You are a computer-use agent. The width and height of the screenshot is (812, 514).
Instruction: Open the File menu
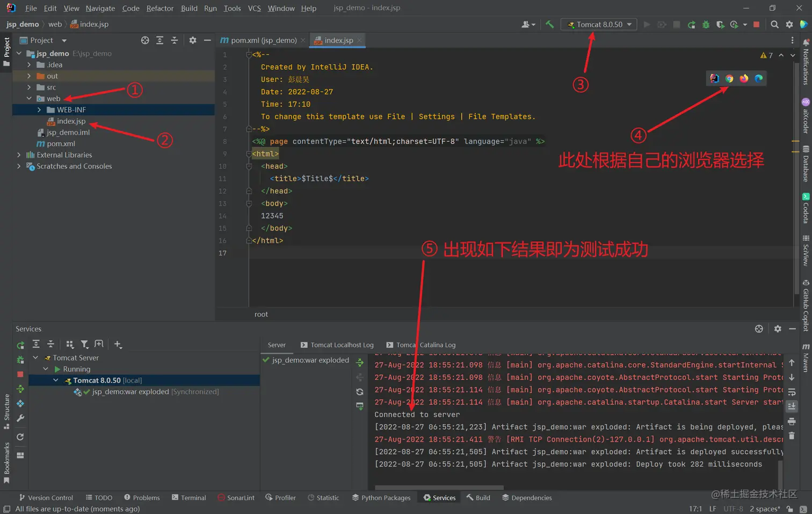[31, 8]
